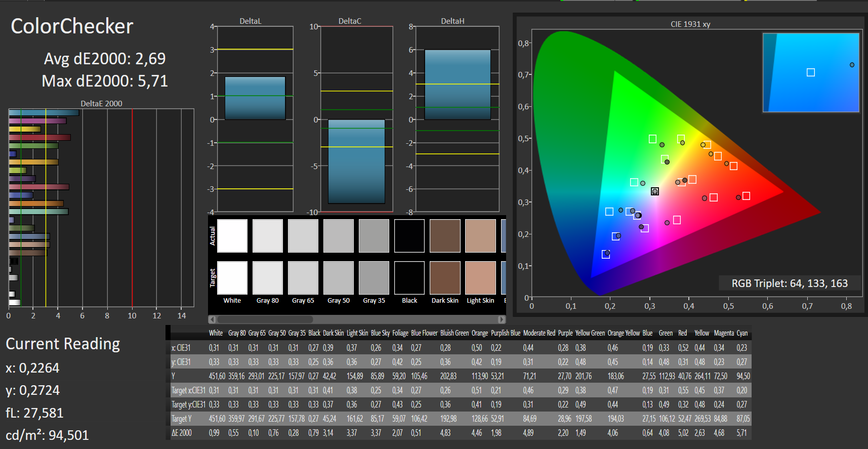The height and width of the screenshot is (449, 868).
Task: Click the left arrow of the swatch scrollbar
Action: tap(212, 319)
